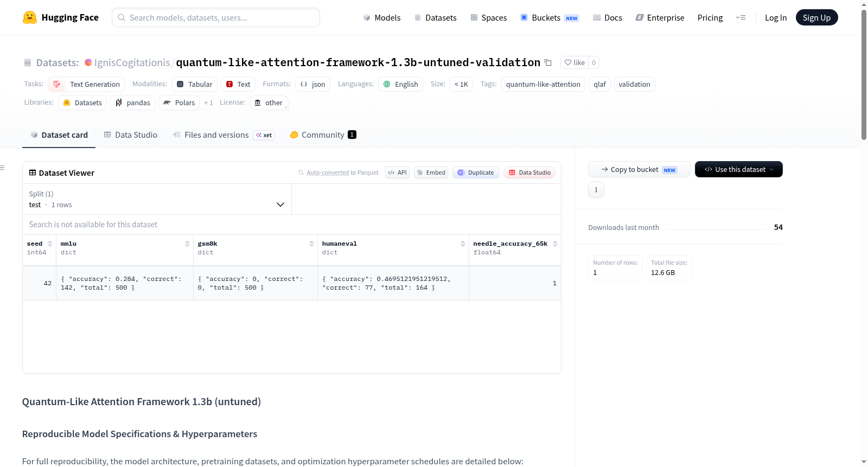The width and height of the screenshot is (868, 467).
Task: Open the three-dot more options button
Action: click(x=596, y=190)
